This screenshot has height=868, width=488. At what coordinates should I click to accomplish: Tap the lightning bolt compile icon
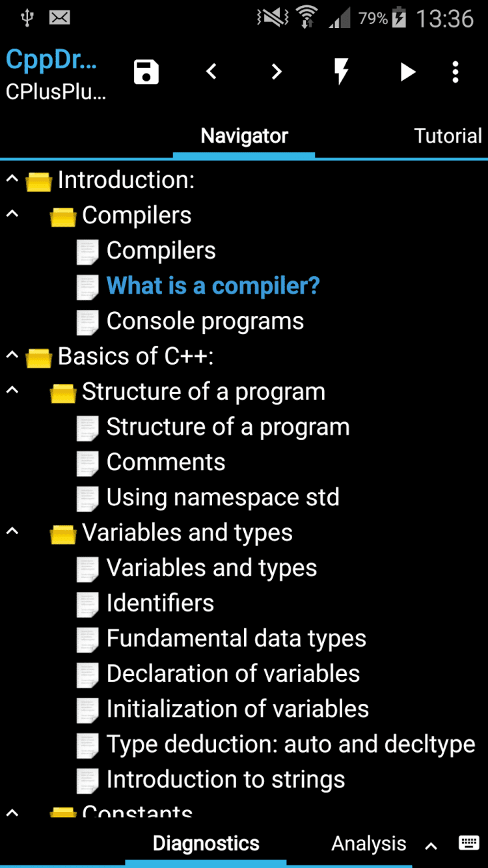pos(342,72)
